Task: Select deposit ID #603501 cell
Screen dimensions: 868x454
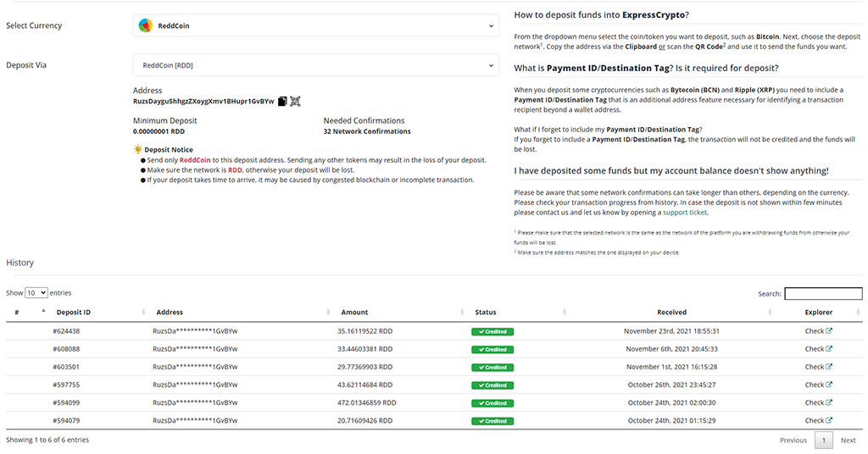Action: point(66,367)
